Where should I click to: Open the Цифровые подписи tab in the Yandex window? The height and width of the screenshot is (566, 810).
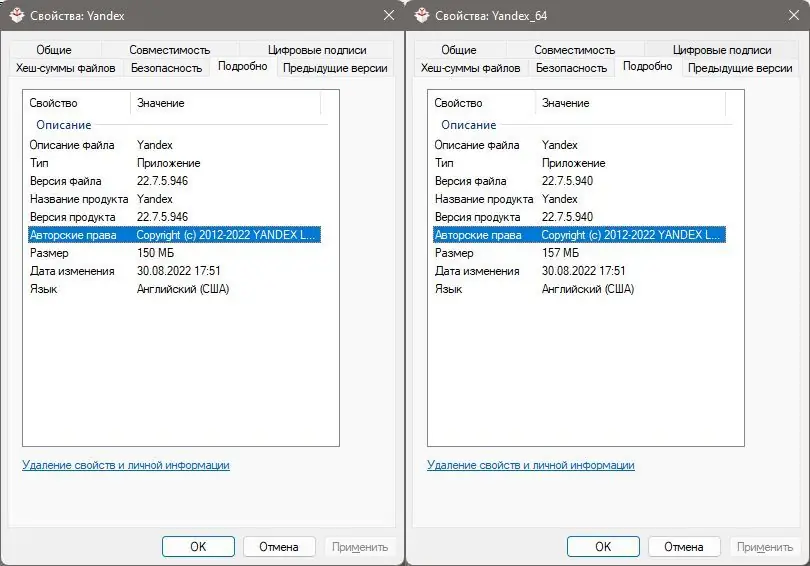(x=317, y=50)
